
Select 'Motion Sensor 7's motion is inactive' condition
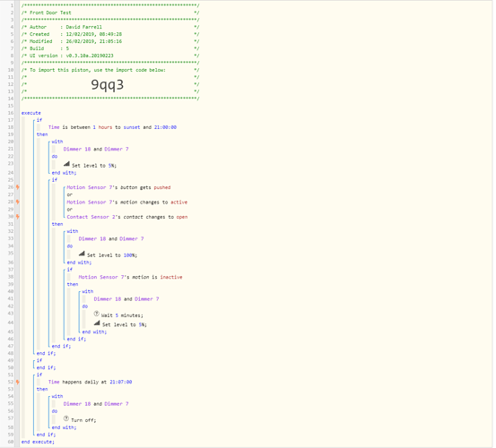[130, 277]
